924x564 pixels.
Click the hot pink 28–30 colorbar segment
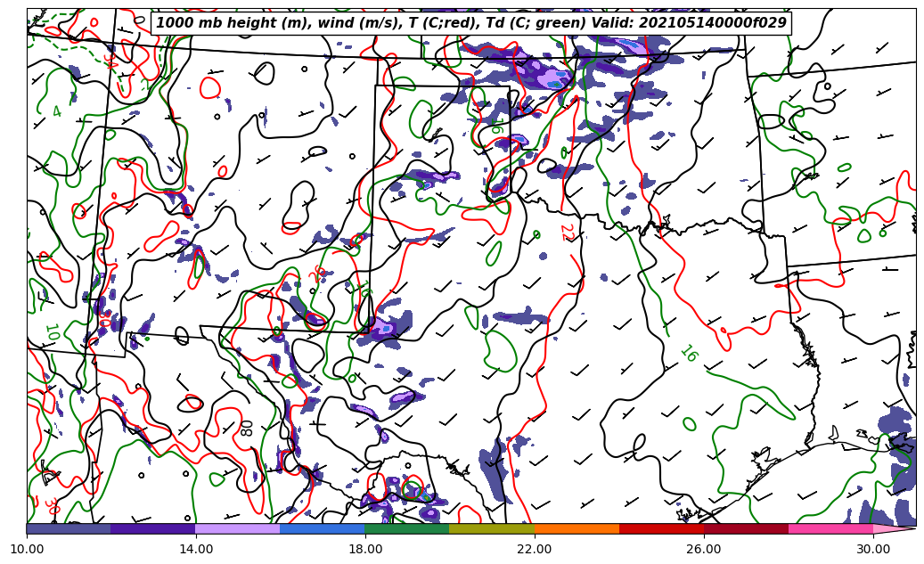click(830, 528)
